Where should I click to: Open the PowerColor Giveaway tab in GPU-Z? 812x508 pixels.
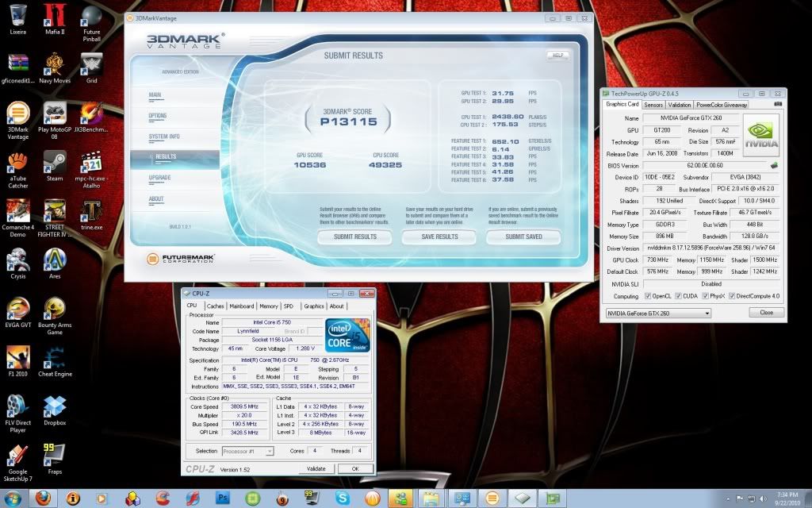pos(722,105)
